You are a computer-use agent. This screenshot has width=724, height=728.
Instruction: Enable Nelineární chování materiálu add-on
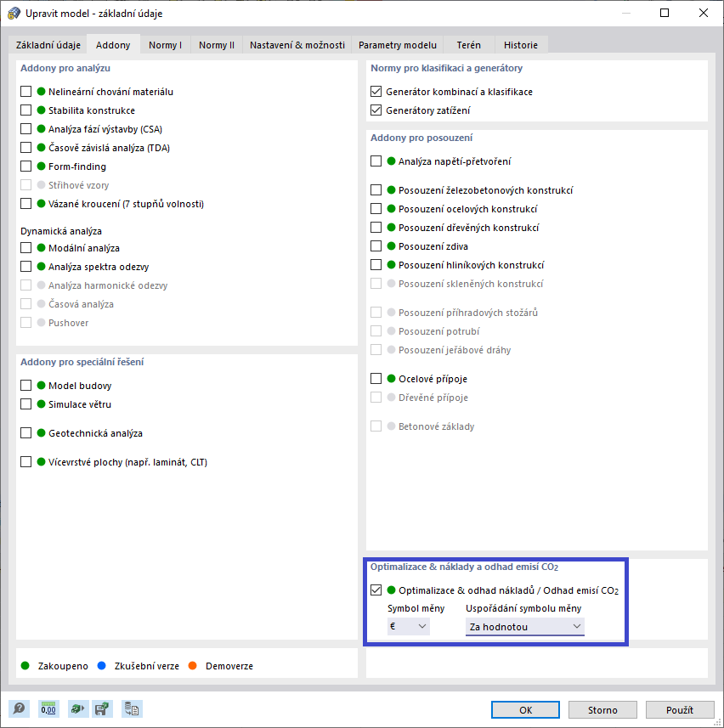click(x=26, y=92)
